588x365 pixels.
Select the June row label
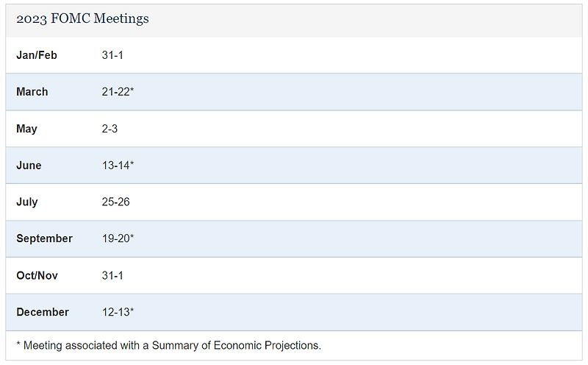coord(29,166)
